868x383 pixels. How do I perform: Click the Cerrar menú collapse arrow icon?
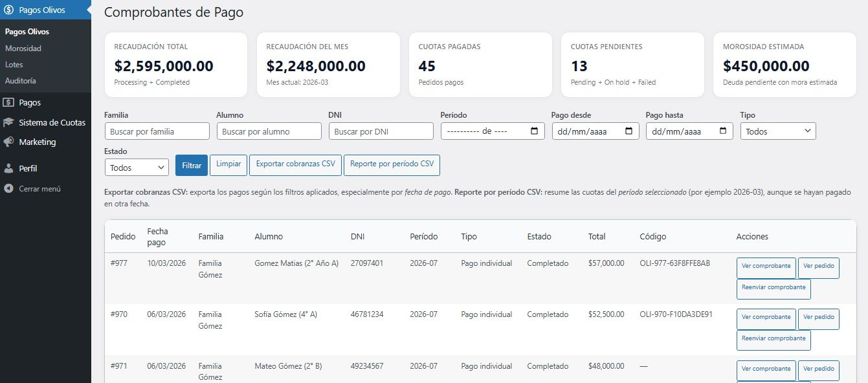coord(8,189)
